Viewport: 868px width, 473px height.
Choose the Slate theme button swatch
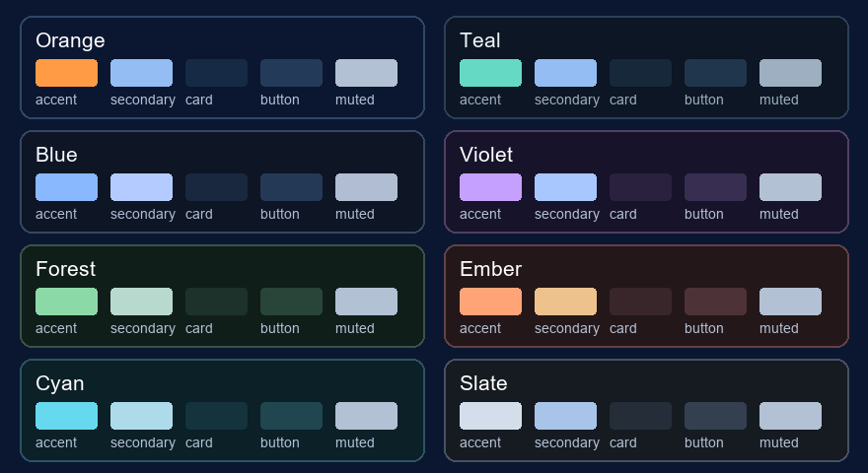pos(716,416)
